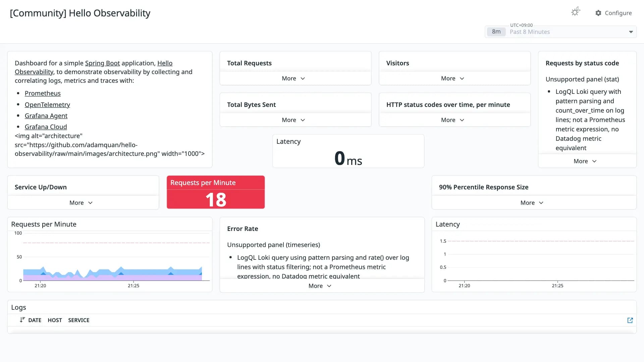Click Unsupported panel (stat) text
The image size is (644, 362).
pyautogui.click(x=582, y=79)
